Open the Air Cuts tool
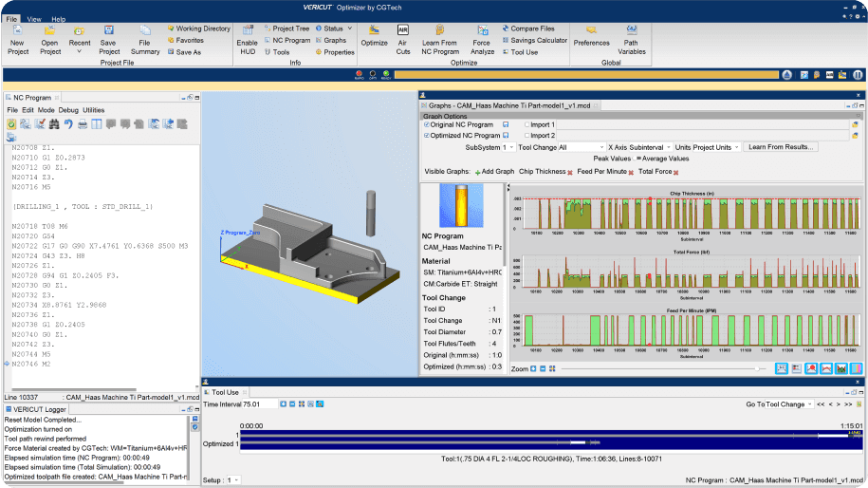Image resolution: width=868 pixels, height=488 pixels. tap(403, 32)
